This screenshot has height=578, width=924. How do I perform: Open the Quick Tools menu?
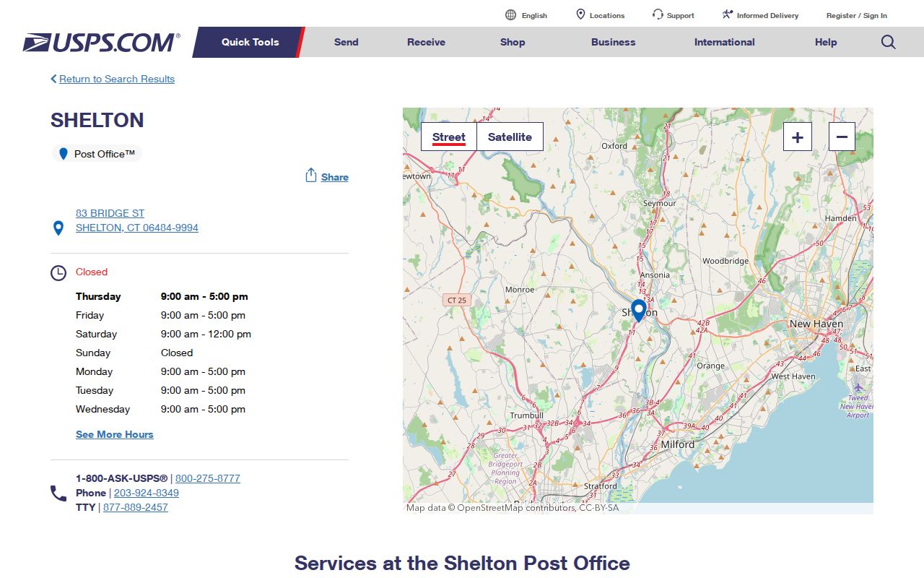point(250,42)
